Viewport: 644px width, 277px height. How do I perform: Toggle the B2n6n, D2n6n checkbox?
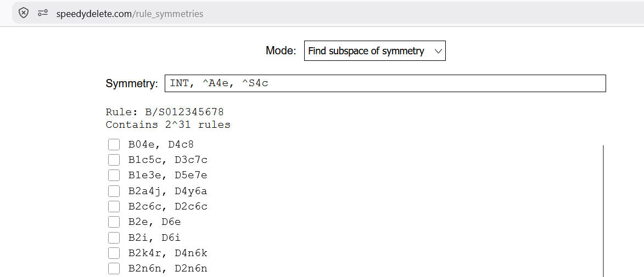[114, 269]
